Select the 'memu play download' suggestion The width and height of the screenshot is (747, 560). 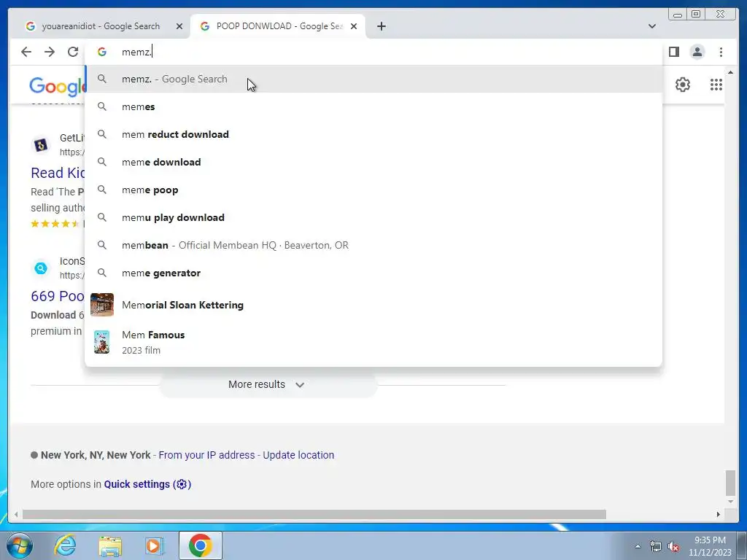pos(373,217)
